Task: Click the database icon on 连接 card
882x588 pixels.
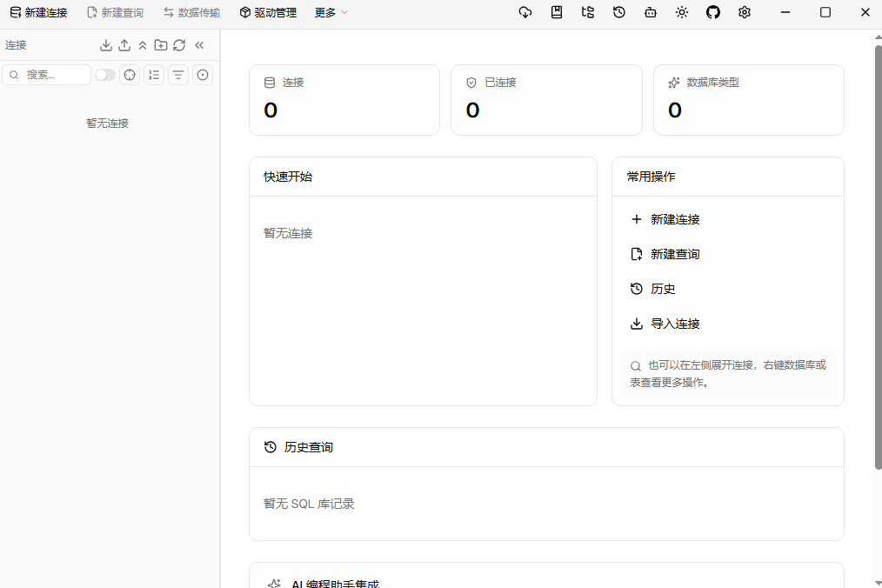Action: click(270, 83)
